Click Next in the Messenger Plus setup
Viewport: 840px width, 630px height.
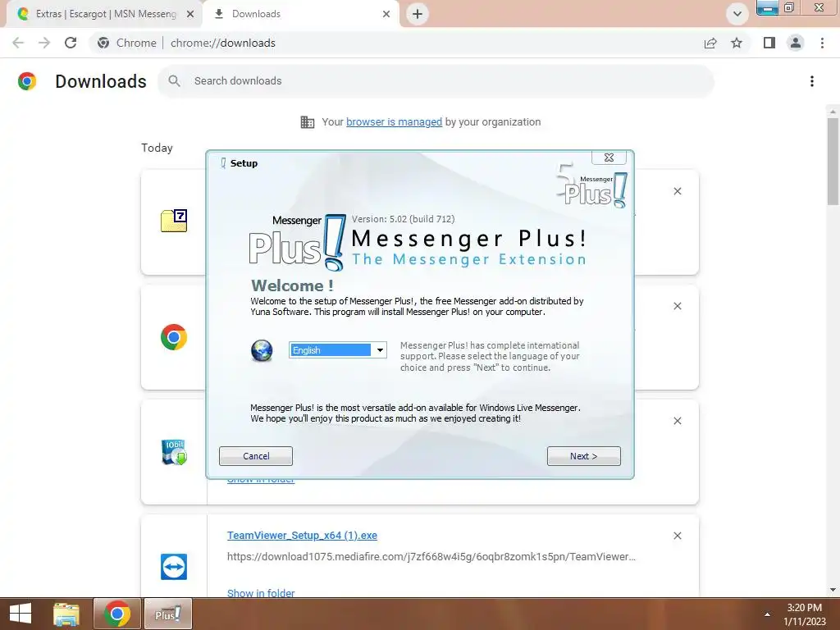583,456
